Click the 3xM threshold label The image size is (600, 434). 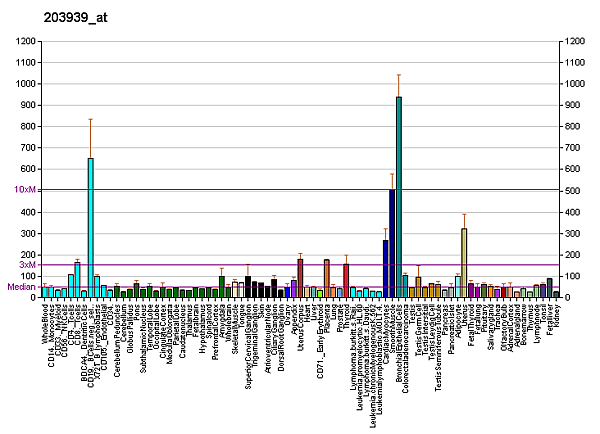tap(28, 265)
